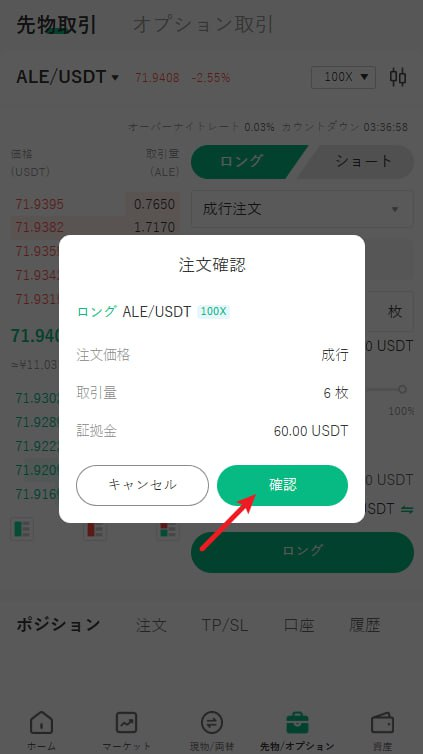This screenshot has width=423, height=754.
Task: Open the TP/SL tab
Action: coord(224,625)
